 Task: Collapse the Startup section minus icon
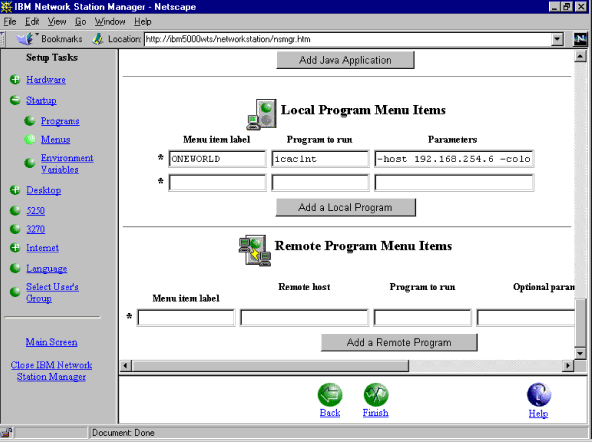click(15, 100)
